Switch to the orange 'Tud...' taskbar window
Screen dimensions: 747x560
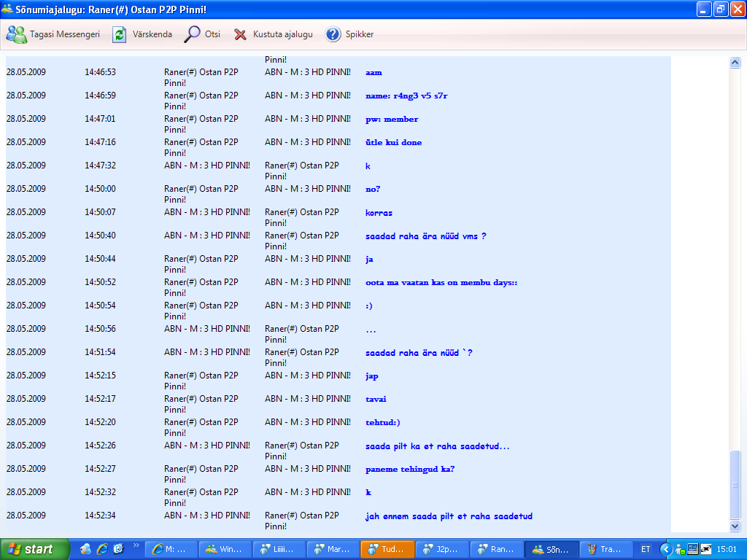coord(387,549)
